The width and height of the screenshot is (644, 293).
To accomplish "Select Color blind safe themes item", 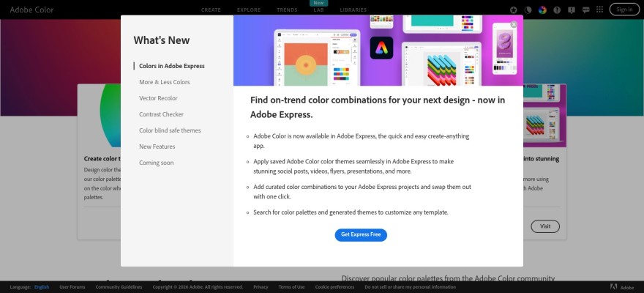I will [170, 130].
